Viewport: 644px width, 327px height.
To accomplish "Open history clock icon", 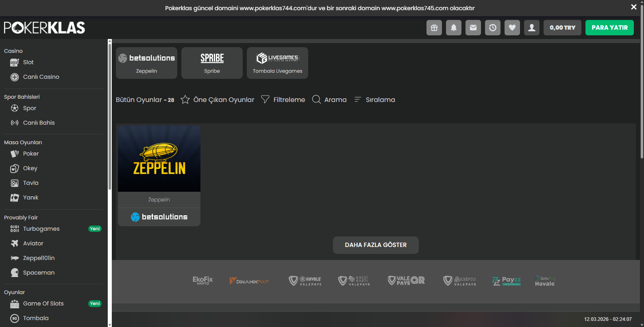I will pos(493,28).
